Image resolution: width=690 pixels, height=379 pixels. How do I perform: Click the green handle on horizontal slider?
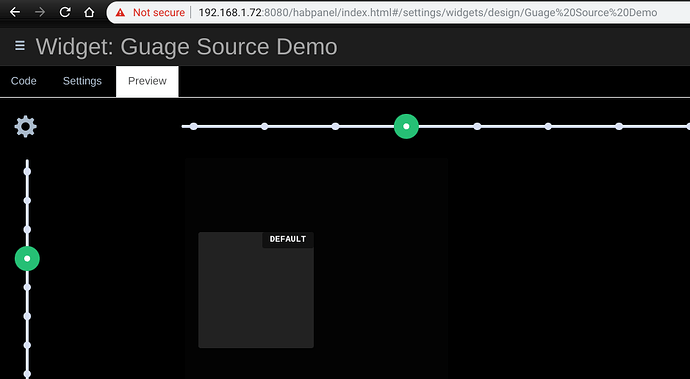coord(406,126)
